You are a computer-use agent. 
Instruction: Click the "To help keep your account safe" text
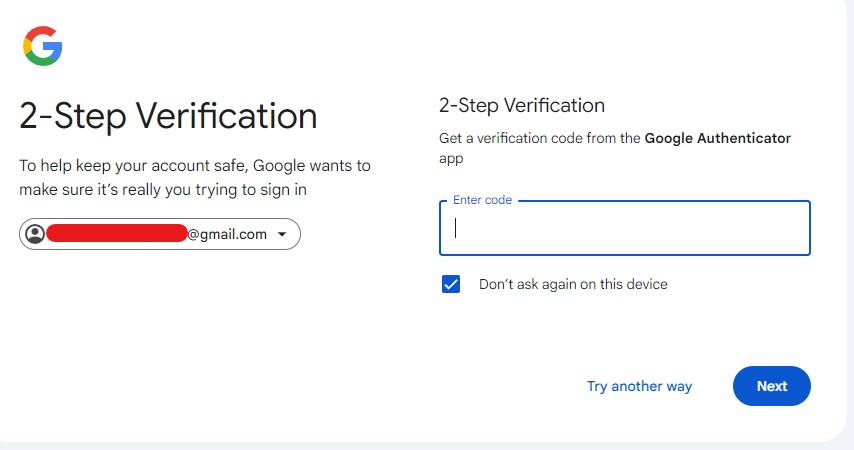click(195, 165)
